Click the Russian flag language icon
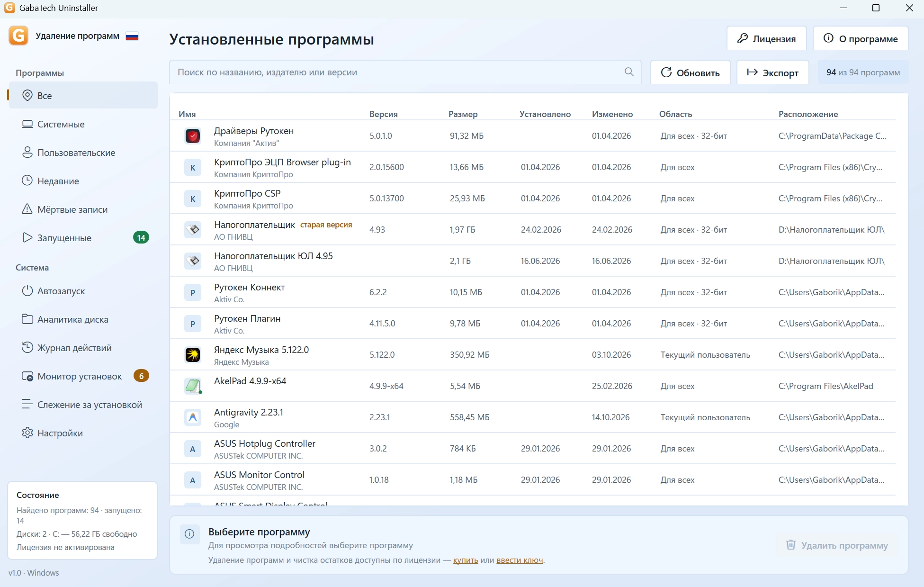Image resolution: width=924 pixels, height=587 pixels. pos(132,36)
